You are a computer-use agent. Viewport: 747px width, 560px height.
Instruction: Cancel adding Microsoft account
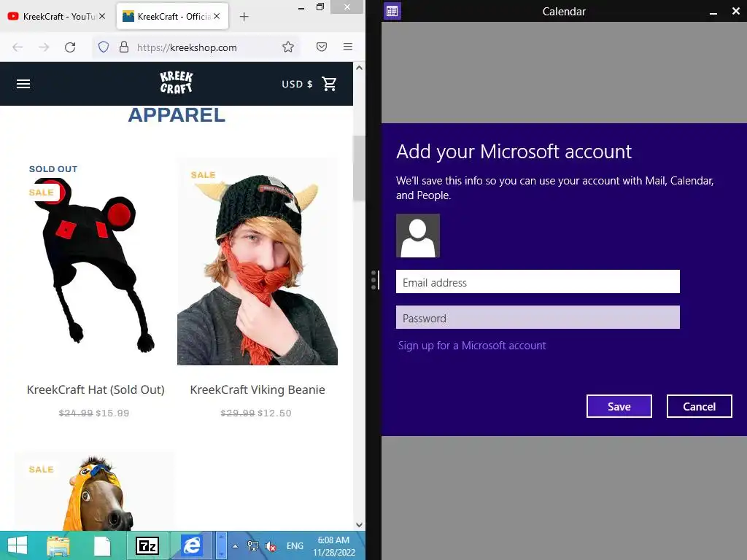tap(699, 406)
